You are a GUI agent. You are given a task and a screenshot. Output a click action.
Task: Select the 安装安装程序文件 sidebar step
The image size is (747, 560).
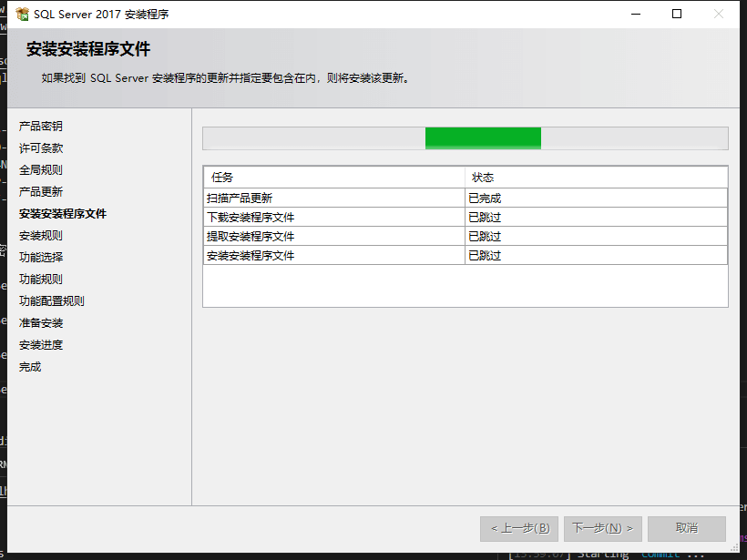click(63, 214)
